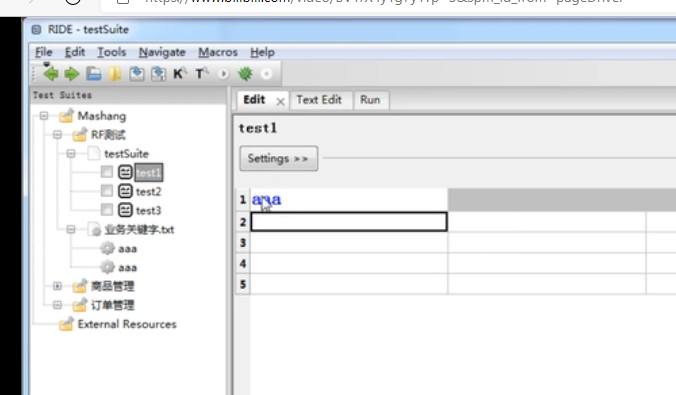Select row header 4 in the grid
This screenshot has height=395, width=676.
coord(243,263)
